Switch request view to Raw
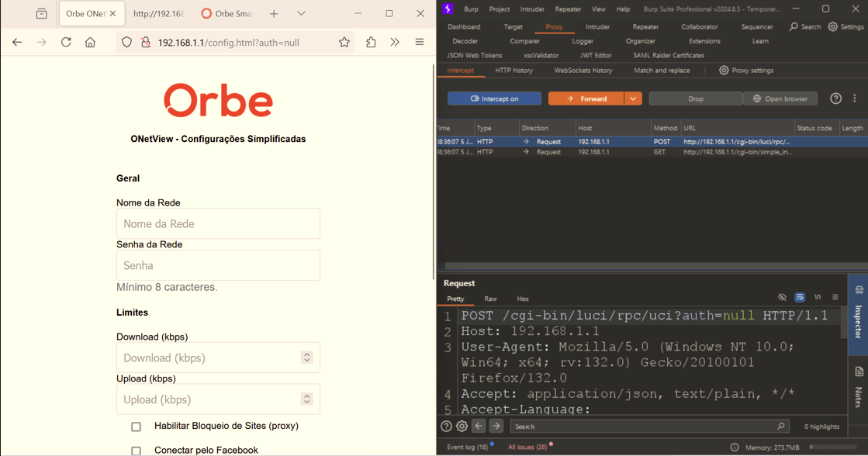The height and width of the screenshot is (456, 868). click(x=490, y=299)
